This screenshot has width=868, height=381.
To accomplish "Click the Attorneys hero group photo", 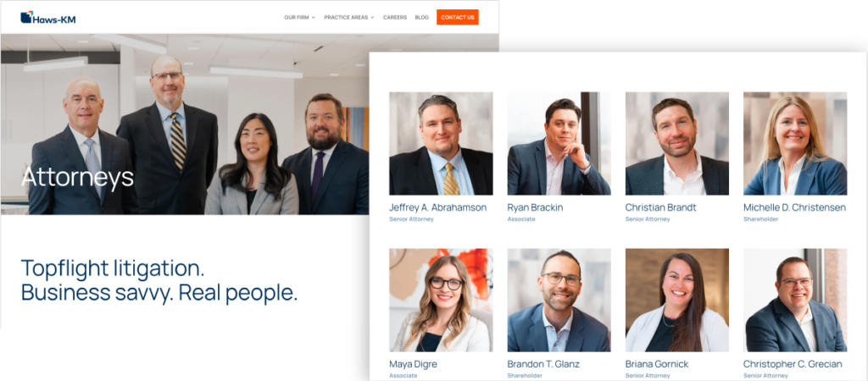I will click(185, 124).
